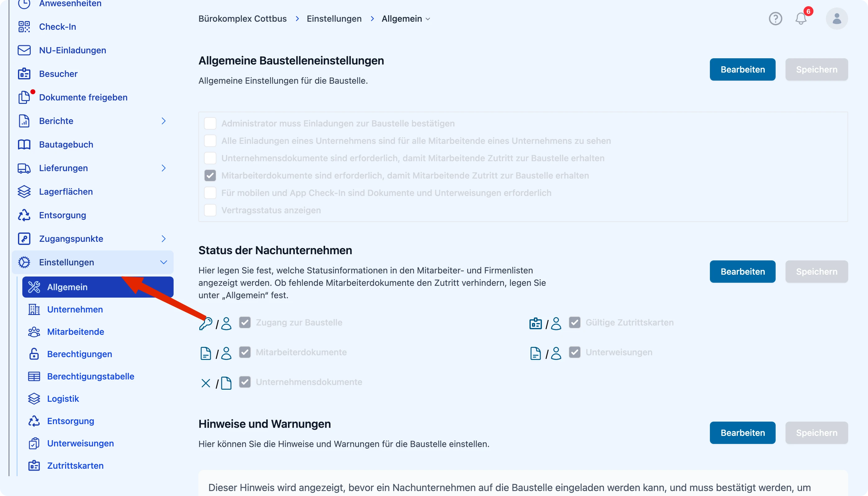Image resolution: width=868 pixels, height=496 pixels.
Task: Enable the Vertragsstatus anzeigen checkbox
Action: (x=210, y=210)
